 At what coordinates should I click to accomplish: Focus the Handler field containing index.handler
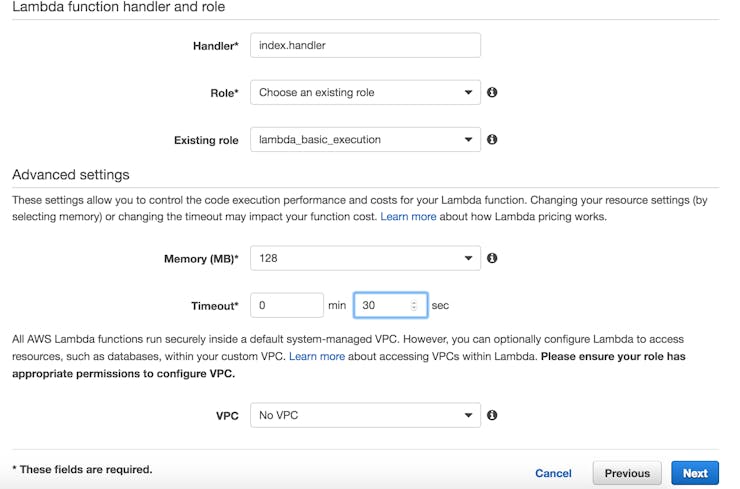(x=365, y=45)
